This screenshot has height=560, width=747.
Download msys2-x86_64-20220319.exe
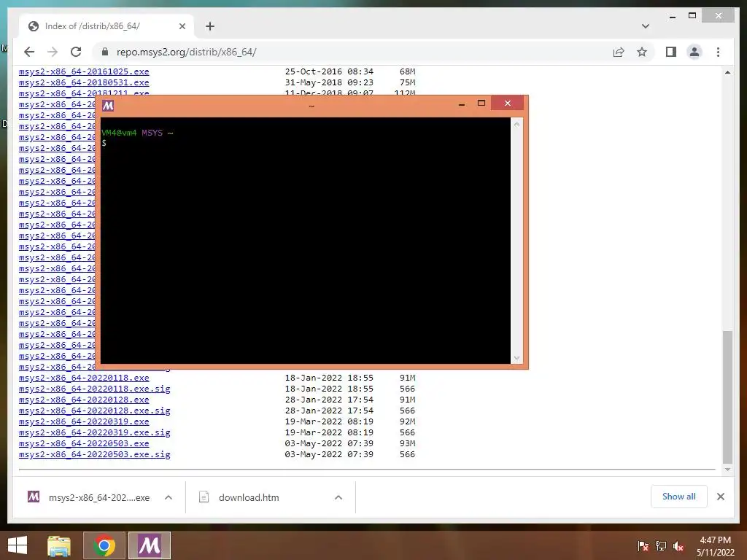click(x=84, y=421)
